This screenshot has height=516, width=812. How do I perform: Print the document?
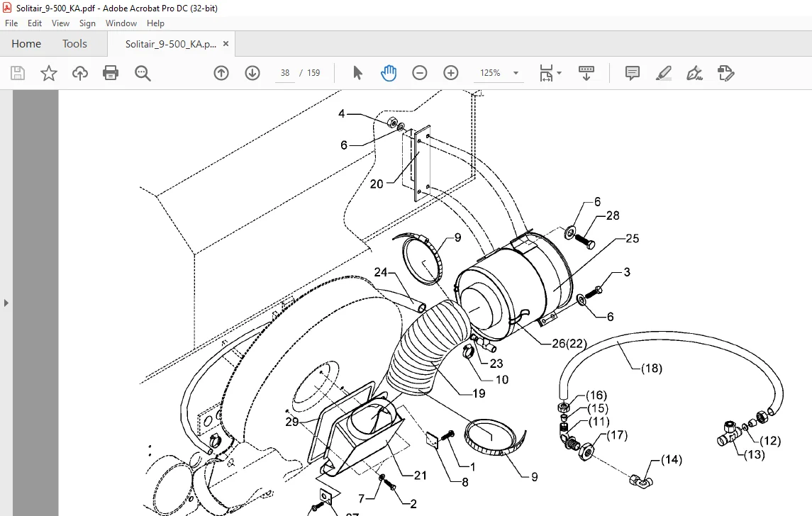pyautogui.click(x=111, y=73)
